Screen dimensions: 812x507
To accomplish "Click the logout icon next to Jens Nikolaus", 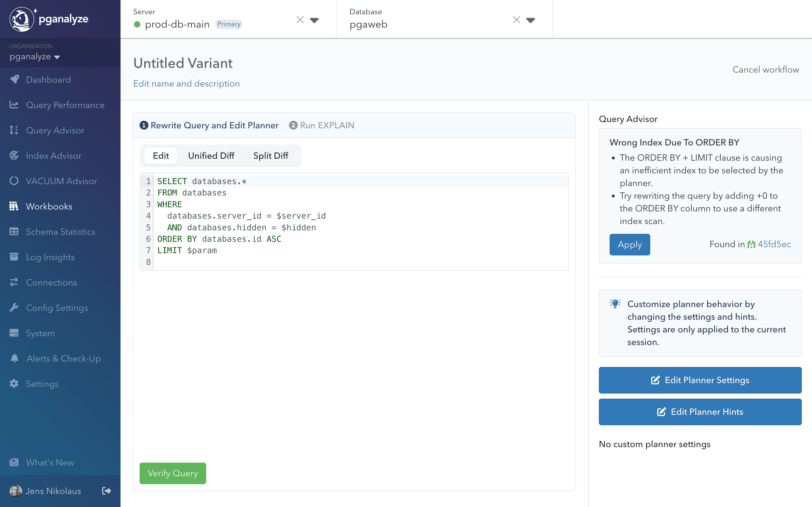I will (x=106, y=491).
